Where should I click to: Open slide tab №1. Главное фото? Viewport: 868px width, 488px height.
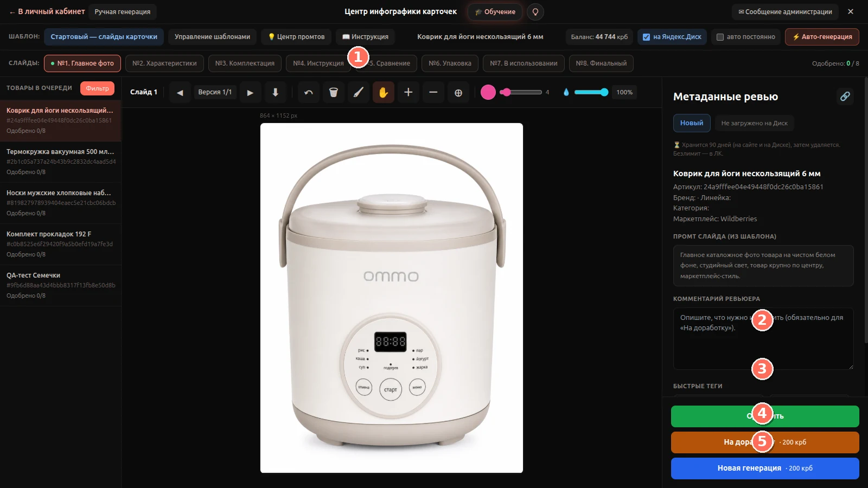(82, 63)
